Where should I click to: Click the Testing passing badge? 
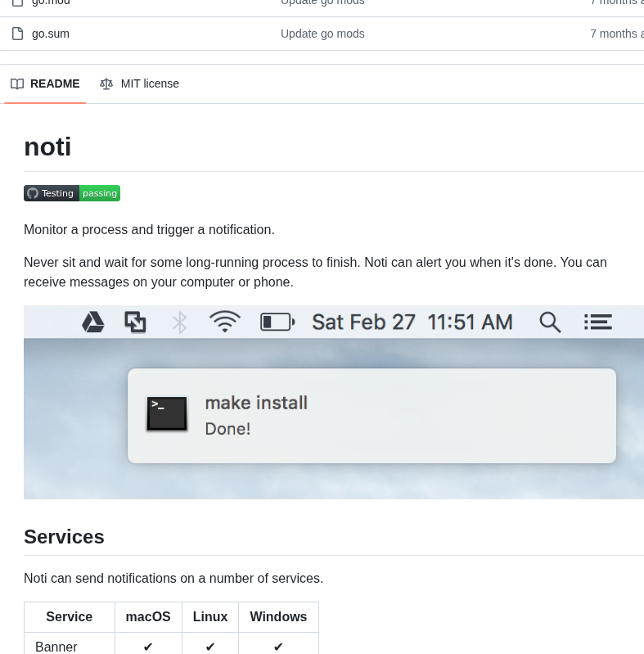(x=72, y=193)
